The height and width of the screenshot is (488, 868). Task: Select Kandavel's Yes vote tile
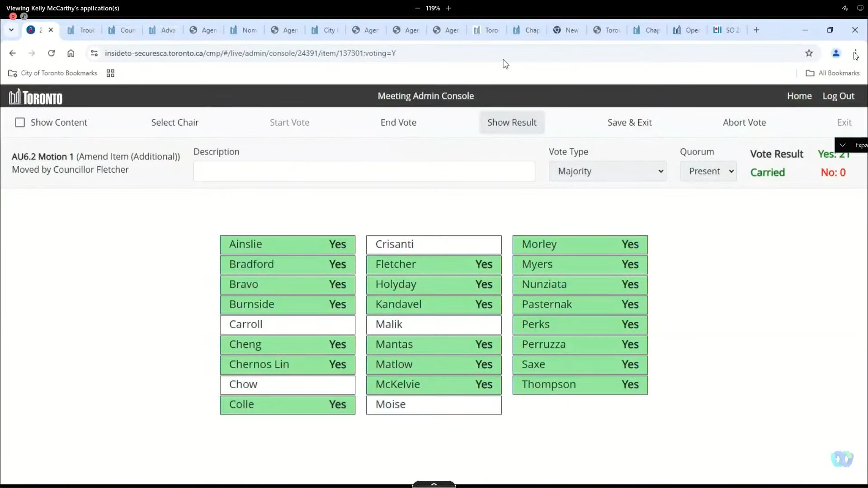(x=434, y=305)
